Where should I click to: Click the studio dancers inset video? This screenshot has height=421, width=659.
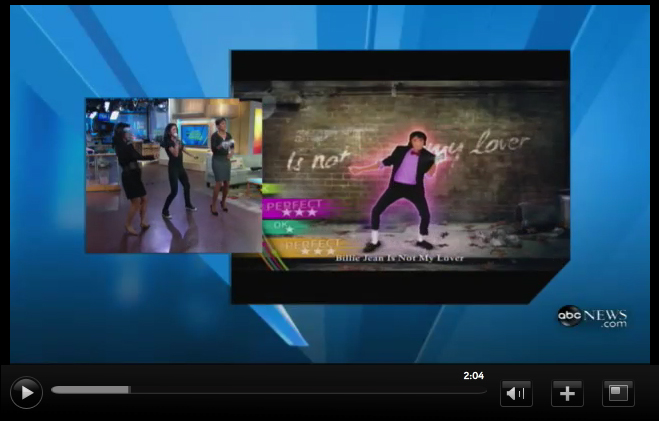click(174, 176)
